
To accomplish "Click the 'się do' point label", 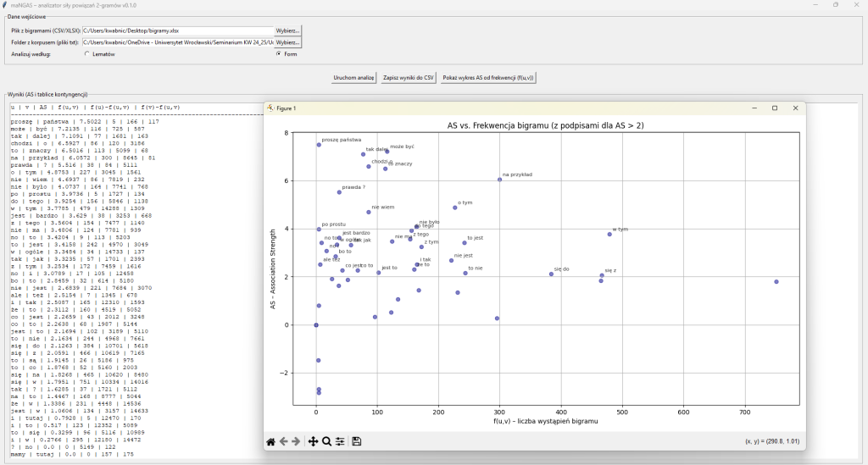I will pyautogui.click(x=561, y=269).
